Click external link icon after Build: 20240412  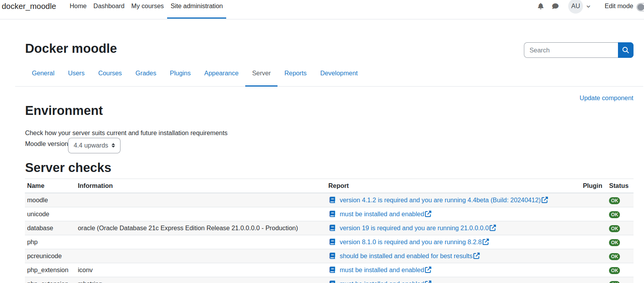(x=545, y=200)
